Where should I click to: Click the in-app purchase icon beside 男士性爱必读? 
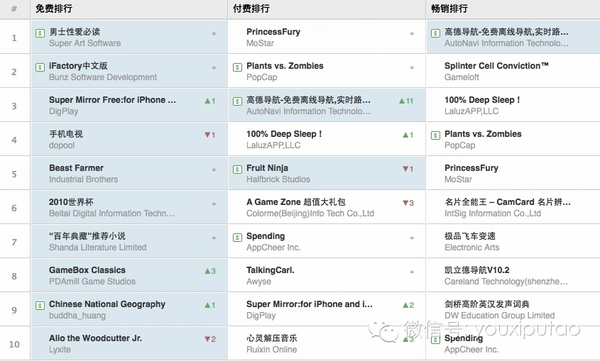coord(40,33)
